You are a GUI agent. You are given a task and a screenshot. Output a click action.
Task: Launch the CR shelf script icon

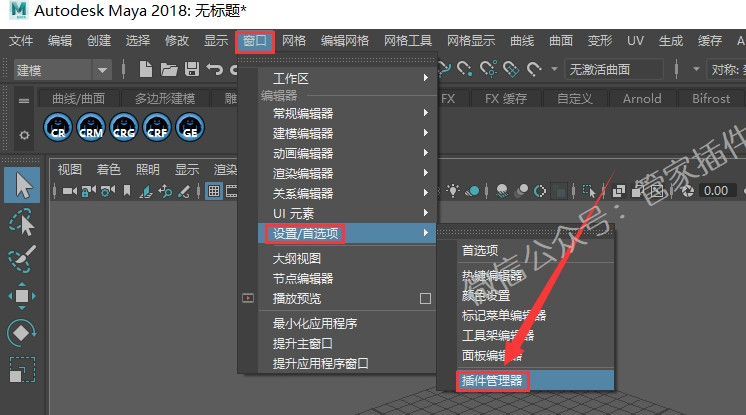58,127
